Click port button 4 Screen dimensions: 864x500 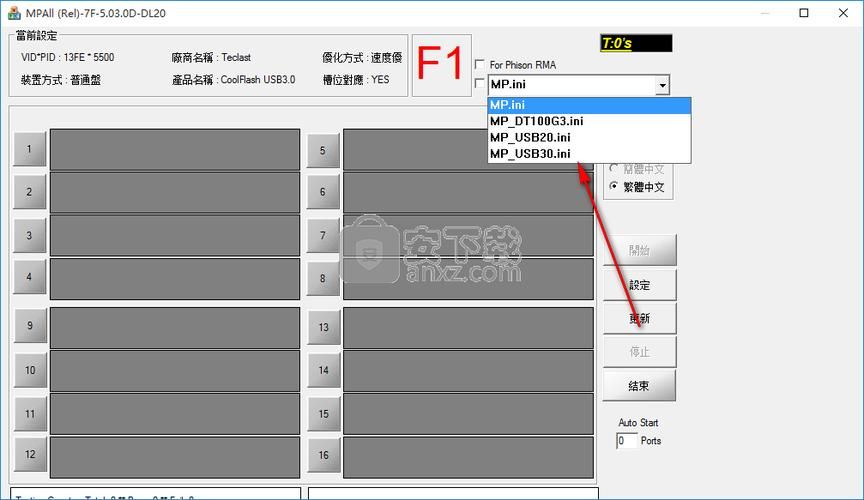click(30, 277)
